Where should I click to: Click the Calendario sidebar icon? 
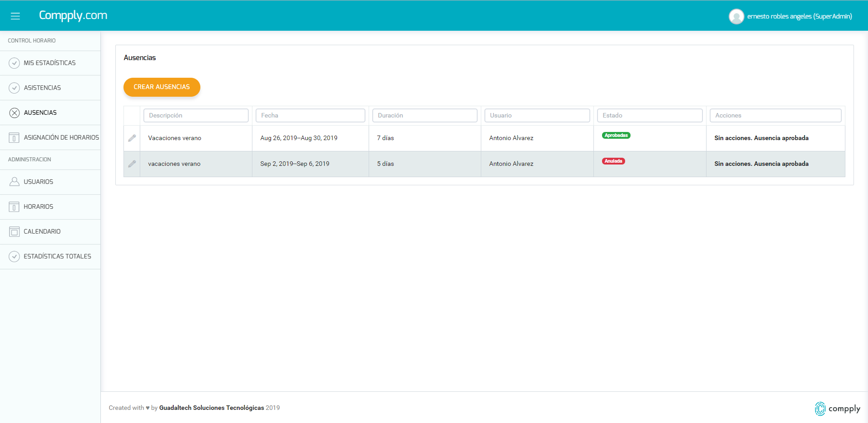[x=14, y=231]
